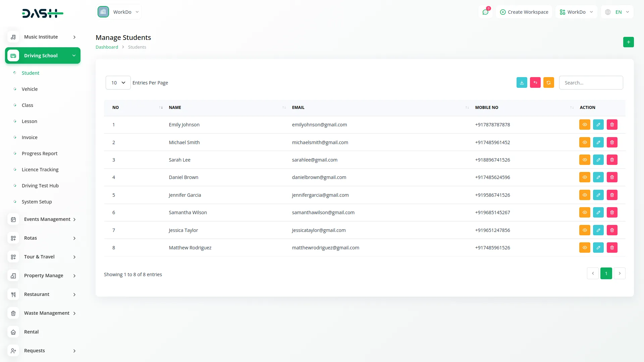Click the Create Workspace button
This screenshot has height=362, width=644.
coord(524,12)
